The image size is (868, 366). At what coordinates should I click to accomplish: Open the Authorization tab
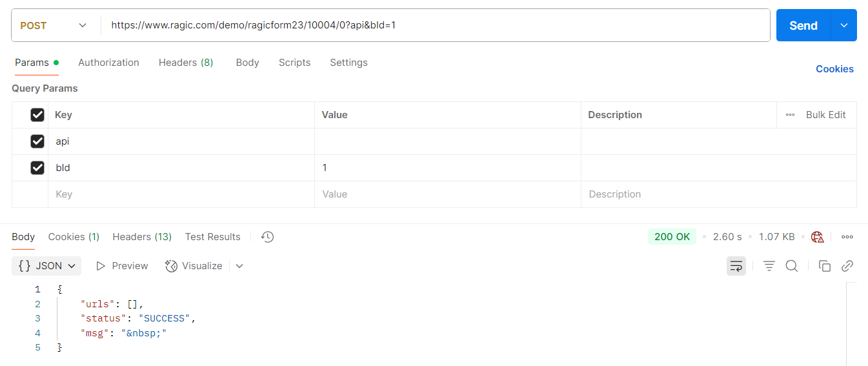[108, 63]
